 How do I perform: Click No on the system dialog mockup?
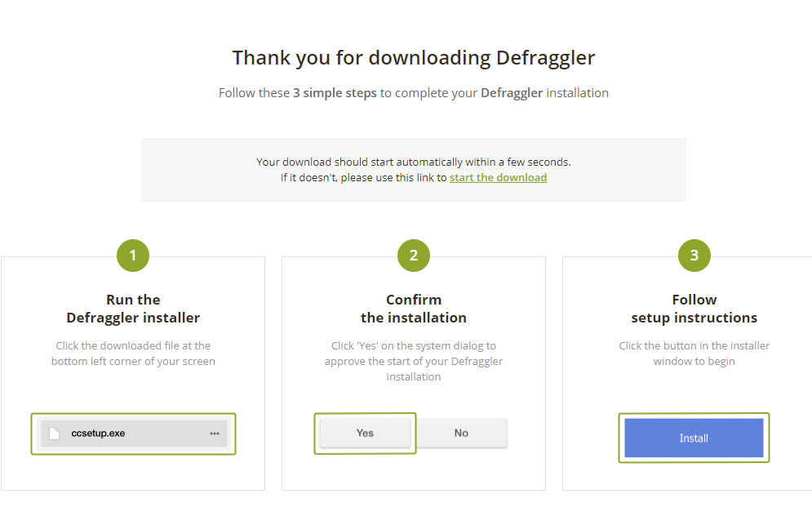click(x=461, y=433)
